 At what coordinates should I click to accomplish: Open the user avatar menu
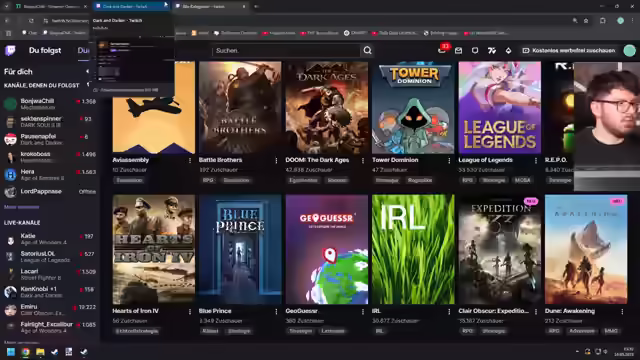coord(629,51)
